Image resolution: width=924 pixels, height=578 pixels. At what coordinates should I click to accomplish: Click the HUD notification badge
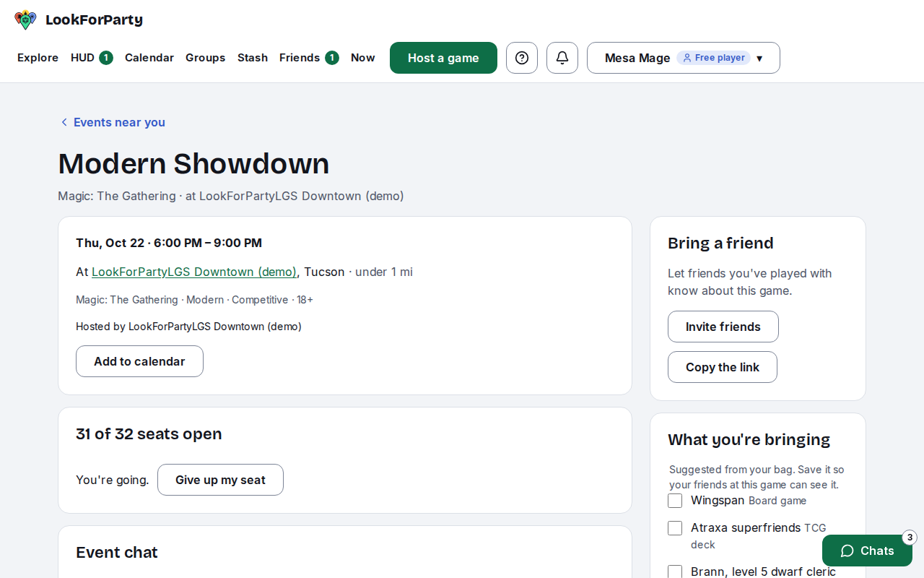coord(106,58)
